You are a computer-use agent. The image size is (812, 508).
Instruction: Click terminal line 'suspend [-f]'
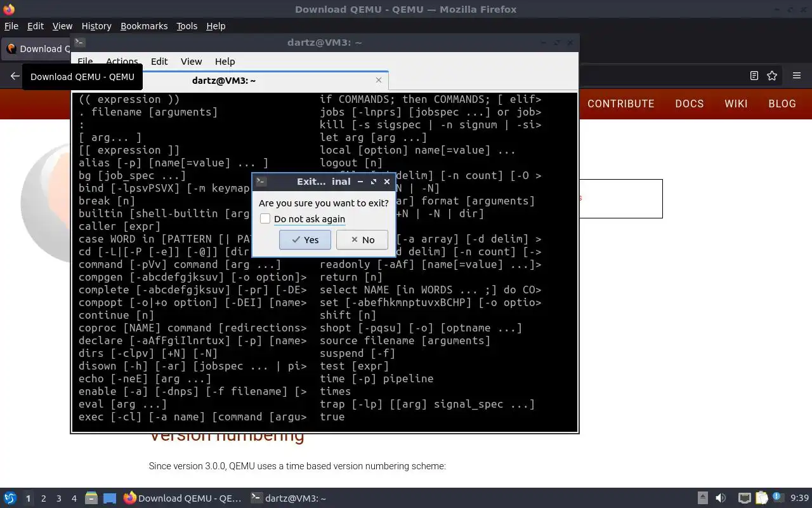(x=357, y=353)
